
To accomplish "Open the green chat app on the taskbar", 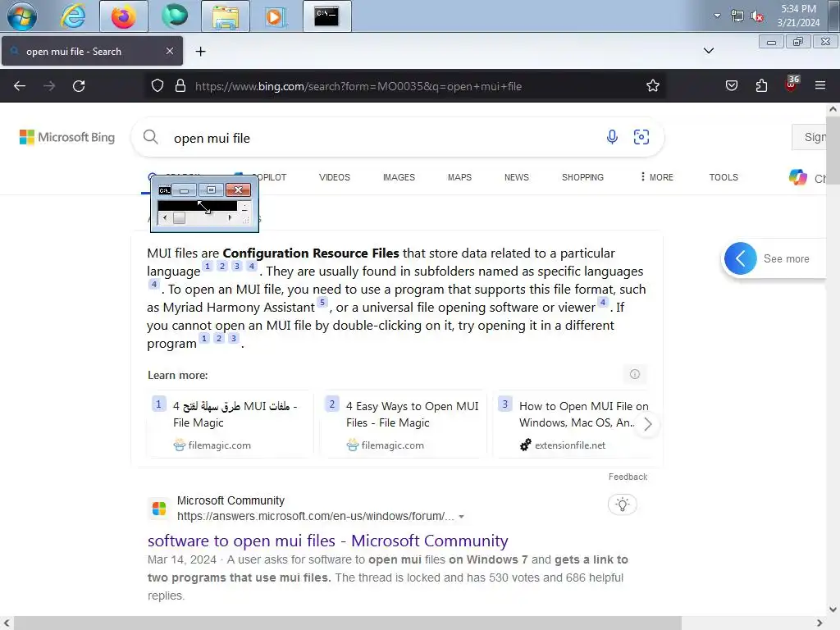I will [x=175, y=16].
